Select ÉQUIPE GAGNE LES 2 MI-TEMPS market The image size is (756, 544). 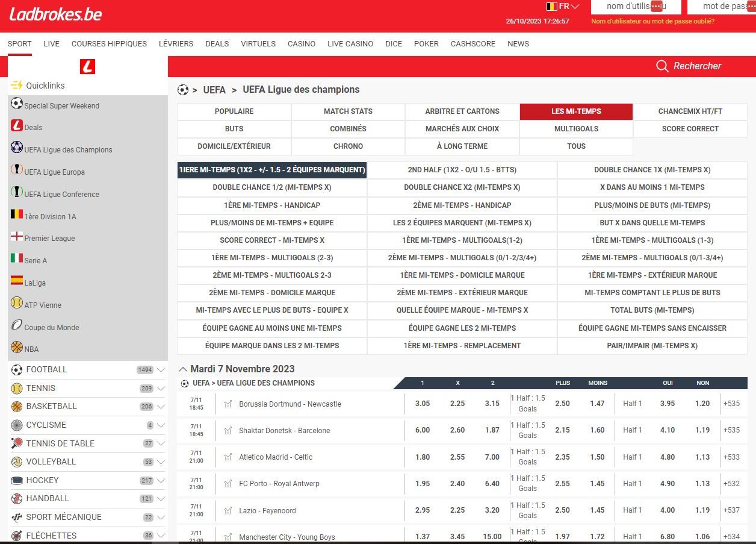(x=462, y=328)
